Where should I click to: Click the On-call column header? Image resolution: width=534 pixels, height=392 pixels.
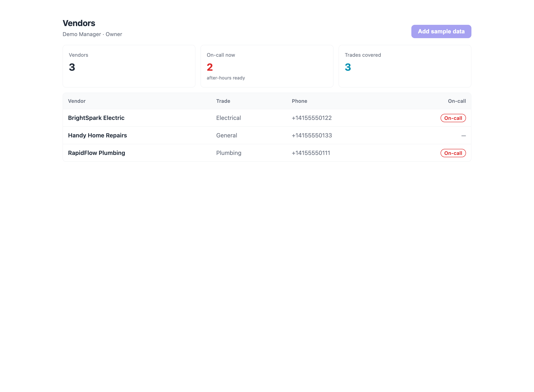[457, 101]
